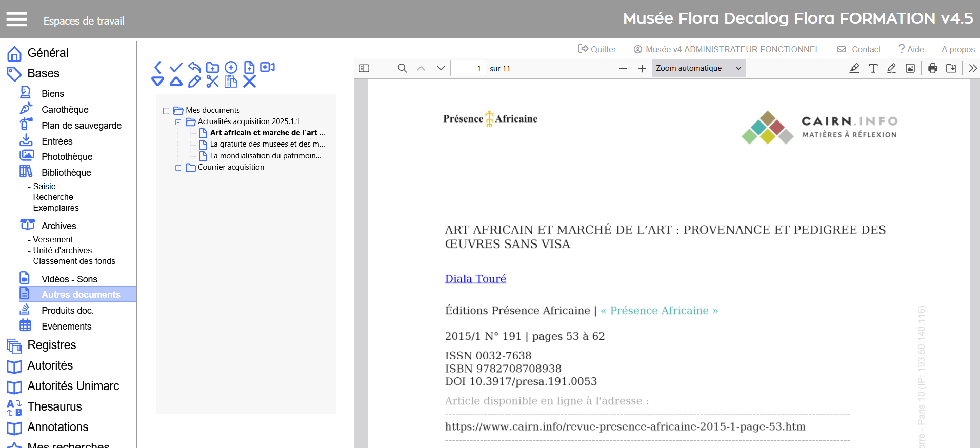Print the PDF document

[932, 68]
